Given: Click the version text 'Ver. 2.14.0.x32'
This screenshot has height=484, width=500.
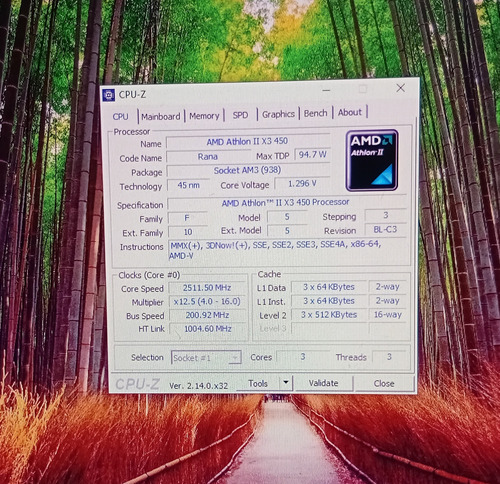Looking at the screenshot, I should 199,386.
